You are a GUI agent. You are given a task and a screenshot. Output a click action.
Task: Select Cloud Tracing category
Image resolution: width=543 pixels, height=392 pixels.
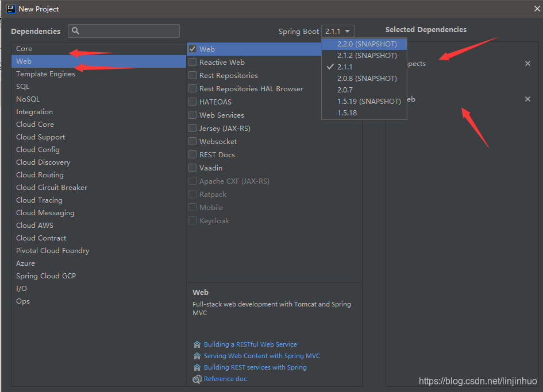tap(99, 200)
